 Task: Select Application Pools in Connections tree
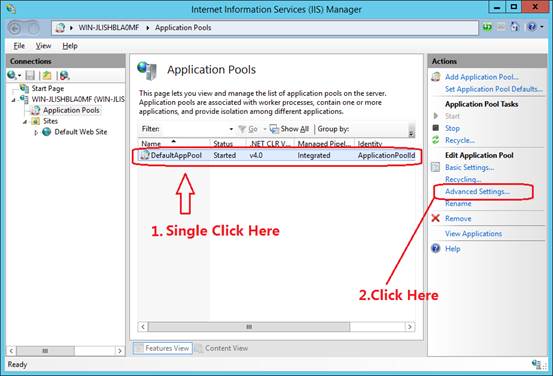tap(71, 110)
